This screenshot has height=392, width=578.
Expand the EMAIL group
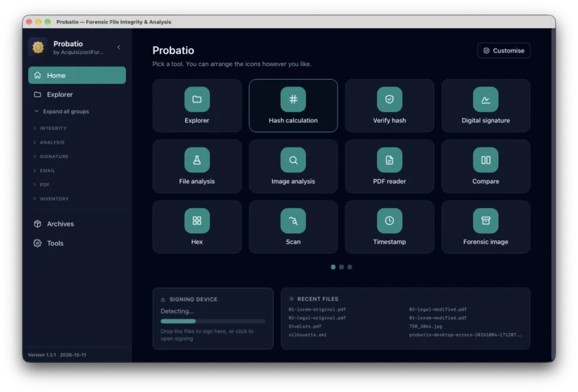[44, 170]
